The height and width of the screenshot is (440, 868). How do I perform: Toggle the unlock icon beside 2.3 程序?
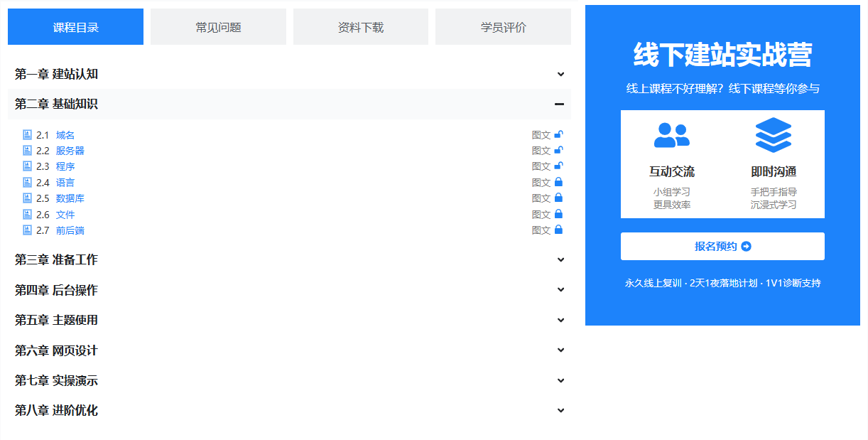click(x=558, y=166)
